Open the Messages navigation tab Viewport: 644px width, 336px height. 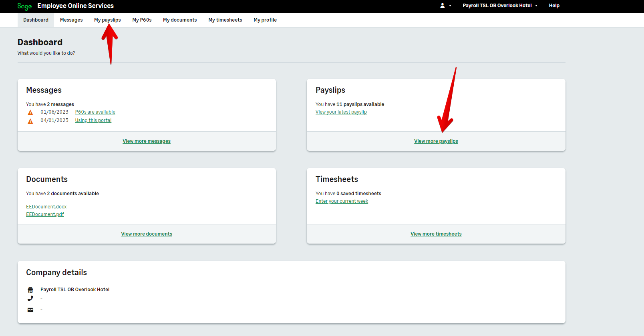tap(71, 20)
